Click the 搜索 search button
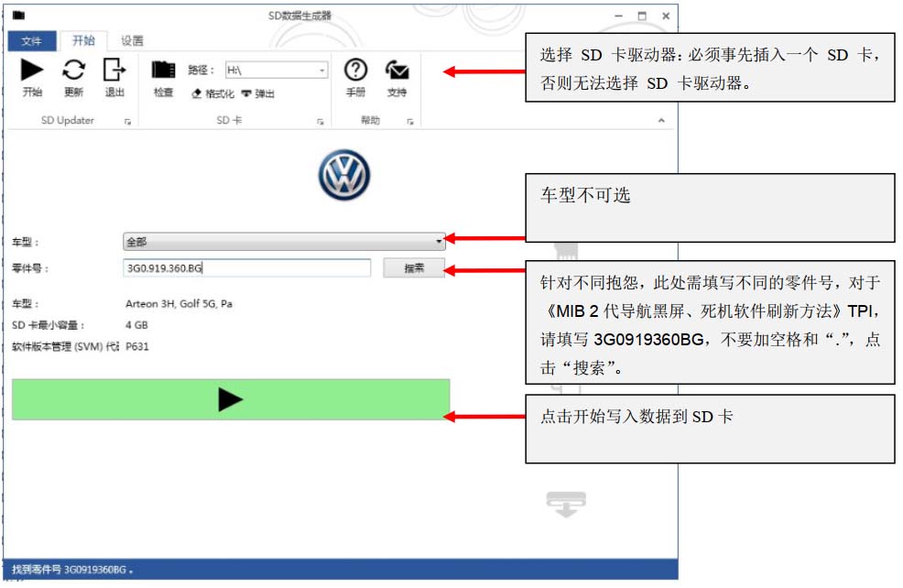Viewport: 903px width, 588px height. (416, 267)
